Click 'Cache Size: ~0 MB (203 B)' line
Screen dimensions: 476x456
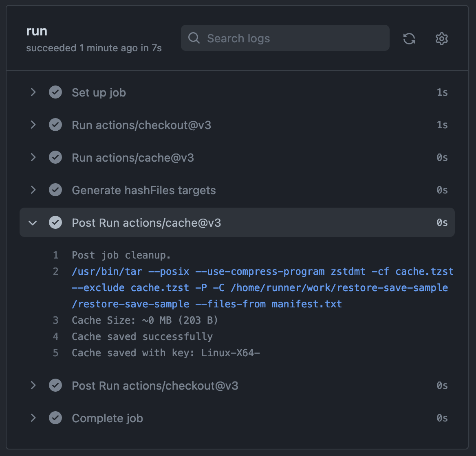pyautogui.click(x=145, y=320)
